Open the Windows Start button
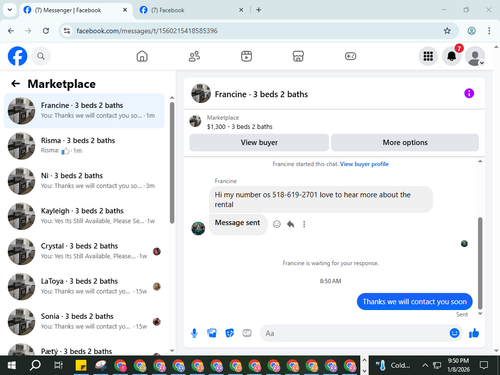 (x=11, y=365)
